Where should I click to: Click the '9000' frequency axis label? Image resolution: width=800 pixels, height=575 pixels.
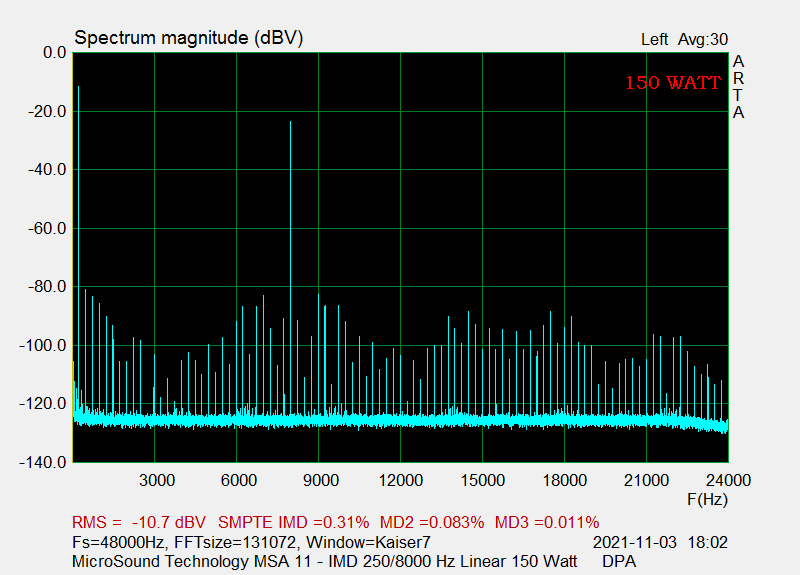pyautogui.click(x=320, y=480)
